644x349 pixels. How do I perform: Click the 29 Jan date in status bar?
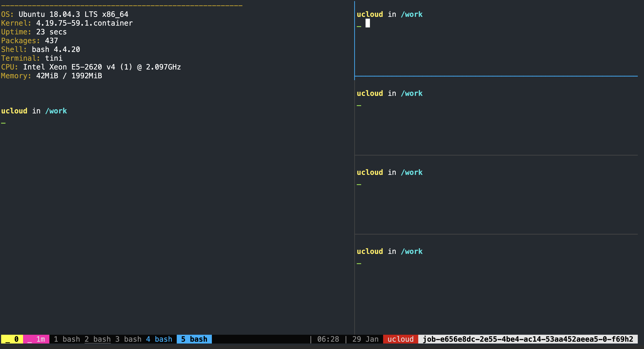(365, 339)
